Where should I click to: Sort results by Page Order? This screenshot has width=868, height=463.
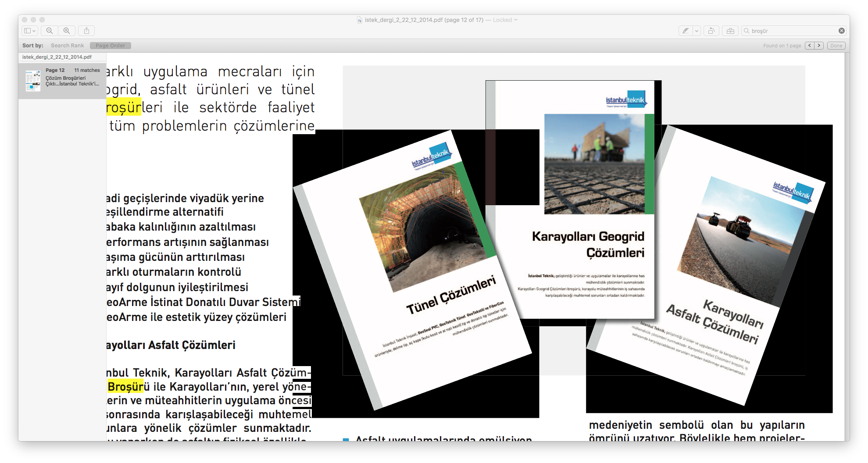(x=110, y=46)
